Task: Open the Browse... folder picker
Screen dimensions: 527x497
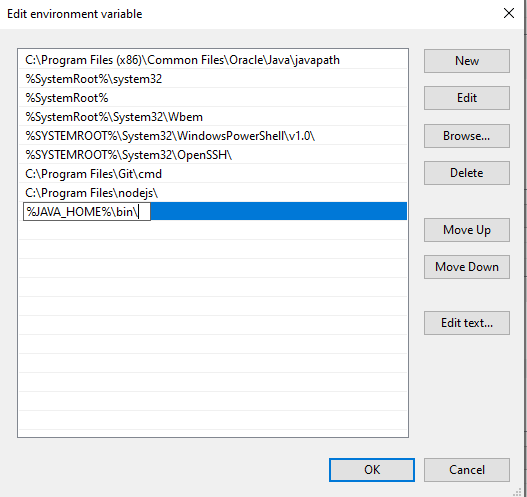Action: click(x=467, y=136)
